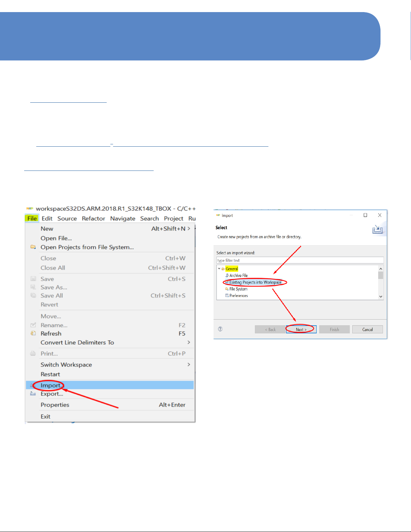Click the Finish button

335,330
